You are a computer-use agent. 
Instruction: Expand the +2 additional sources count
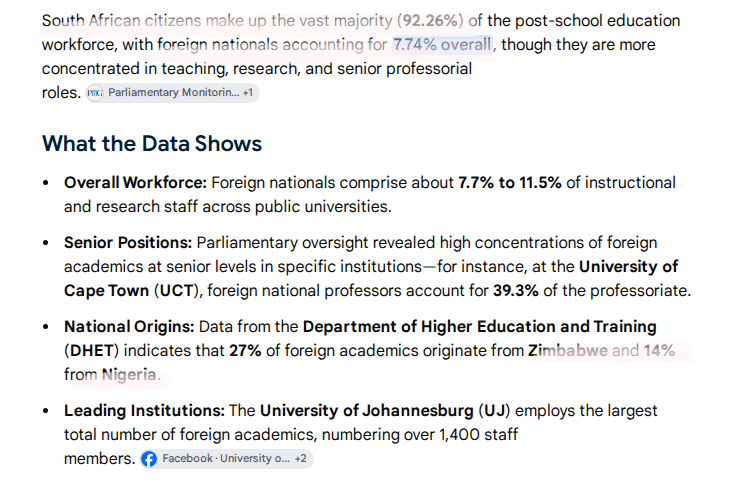click(x=300, y=459)
